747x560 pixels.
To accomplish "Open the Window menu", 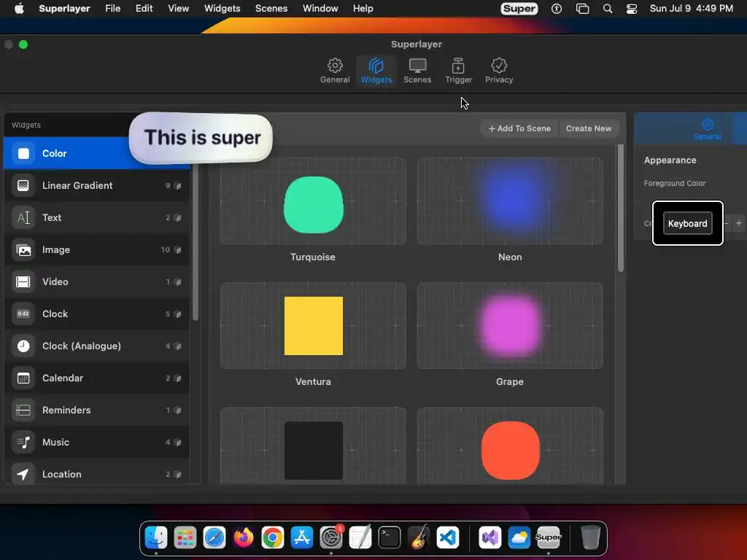I will click(320, 9).
